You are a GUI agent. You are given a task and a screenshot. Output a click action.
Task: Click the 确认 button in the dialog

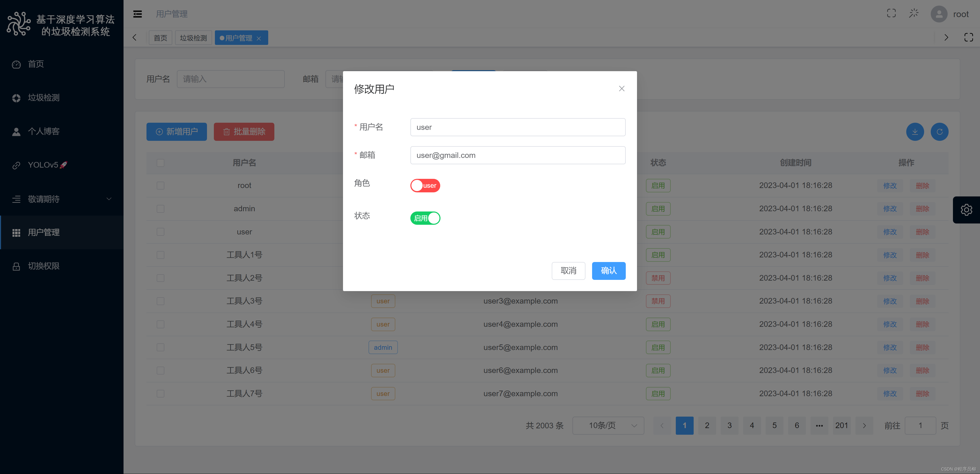tap(608, 271)
